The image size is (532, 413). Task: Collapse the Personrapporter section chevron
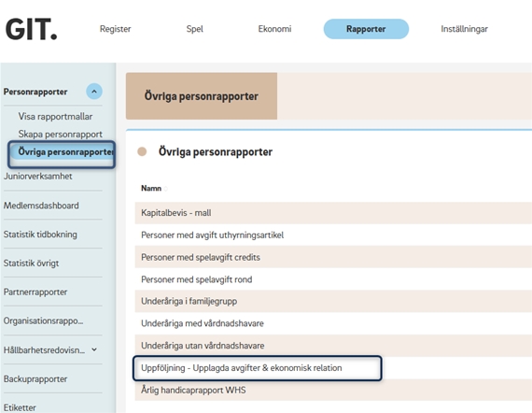click(x=94, y=92)
